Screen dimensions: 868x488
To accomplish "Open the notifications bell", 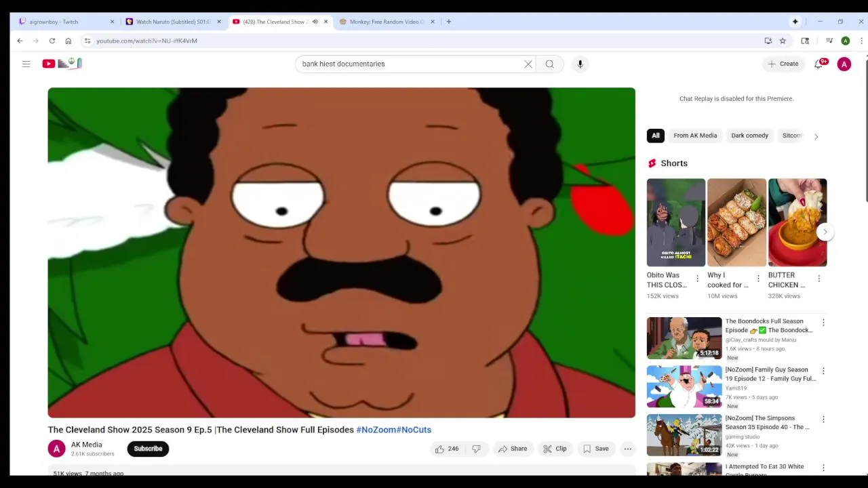I will coord(818,64).
